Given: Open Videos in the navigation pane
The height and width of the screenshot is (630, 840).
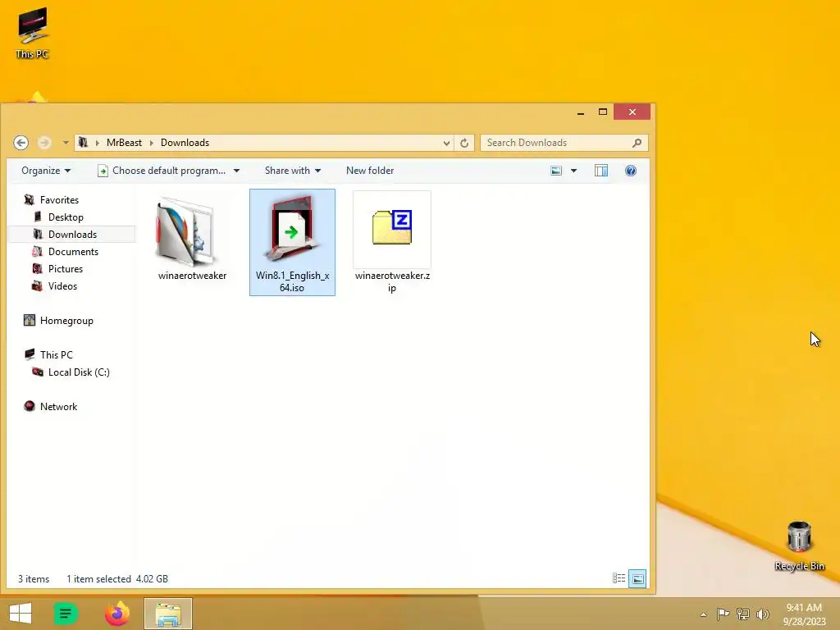Looking at the screenshot, I should click(62, 285).
